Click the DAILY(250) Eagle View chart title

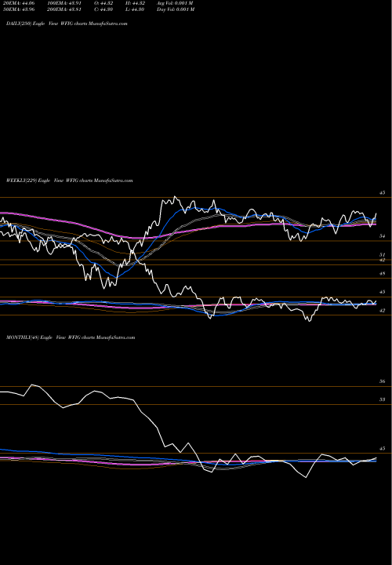[67, 24]
